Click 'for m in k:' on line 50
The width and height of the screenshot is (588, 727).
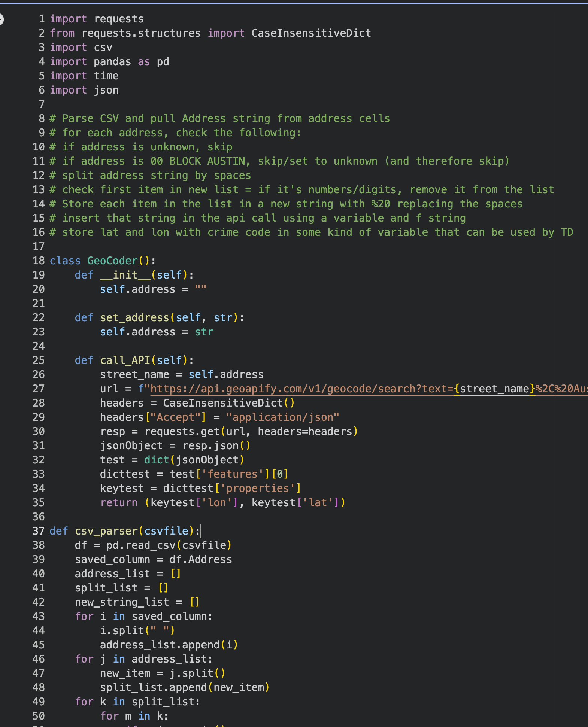[134, 716]
